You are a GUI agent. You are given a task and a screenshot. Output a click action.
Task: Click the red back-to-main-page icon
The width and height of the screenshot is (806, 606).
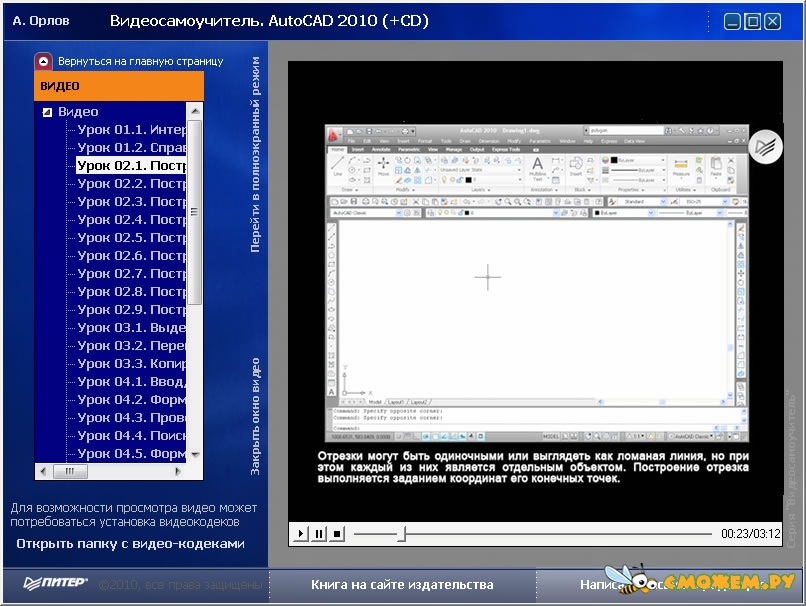coord(43,62)
